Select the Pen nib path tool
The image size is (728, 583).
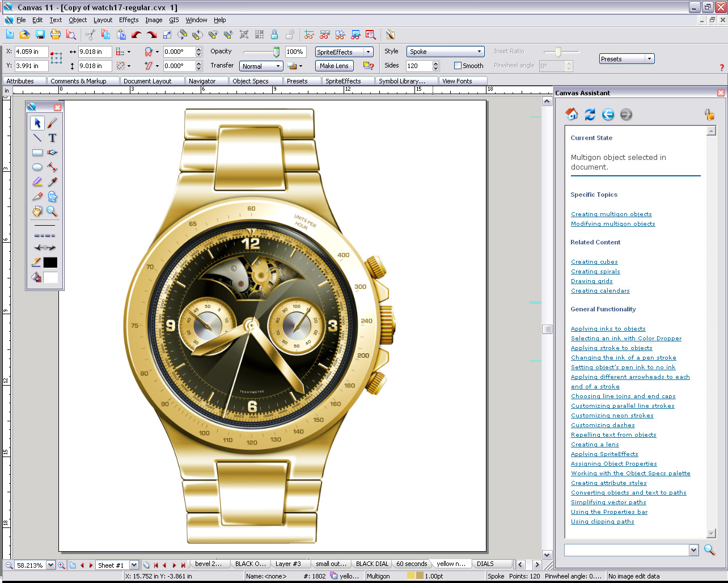pos(52,153)
